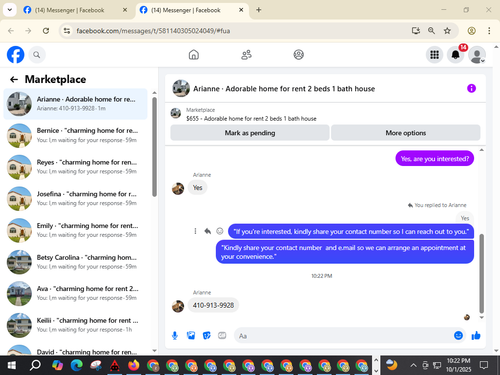Viewport: 500px width, 375px height.
Task: Click Mark as pending button
Action: (250, 133)
